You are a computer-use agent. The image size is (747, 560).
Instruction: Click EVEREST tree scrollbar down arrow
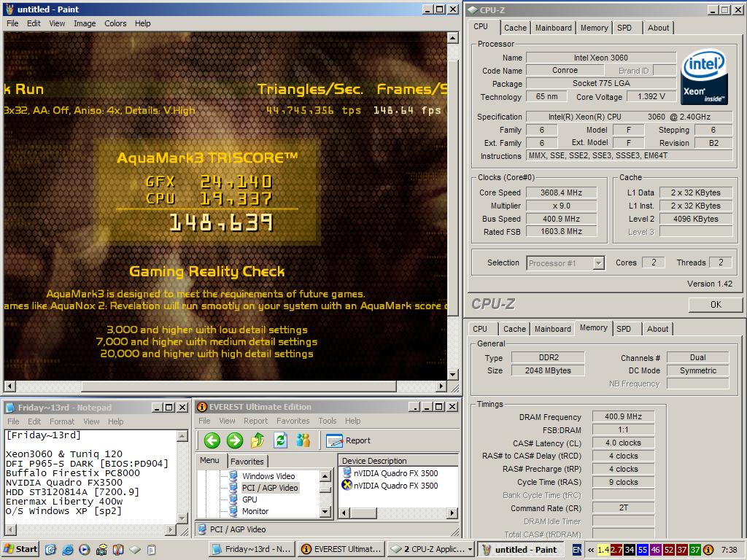(x=325, y=513)
